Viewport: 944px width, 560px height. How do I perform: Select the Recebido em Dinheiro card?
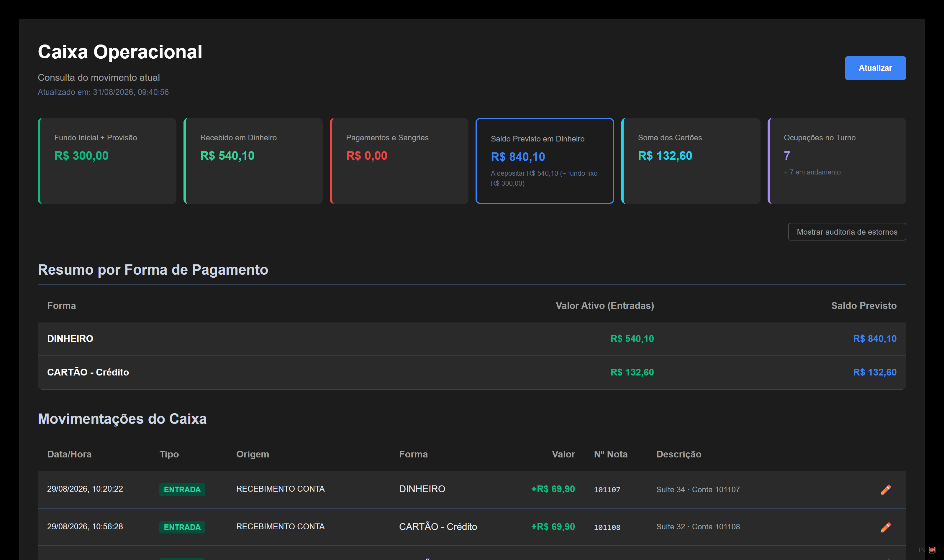253,161
